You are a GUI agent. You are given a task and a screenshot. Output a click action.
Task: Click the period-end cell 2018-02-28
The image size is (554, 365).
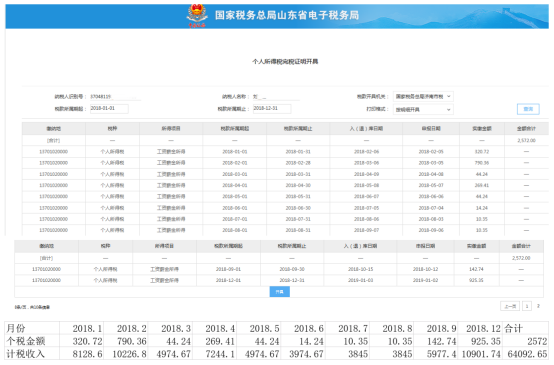coord(298,163)
